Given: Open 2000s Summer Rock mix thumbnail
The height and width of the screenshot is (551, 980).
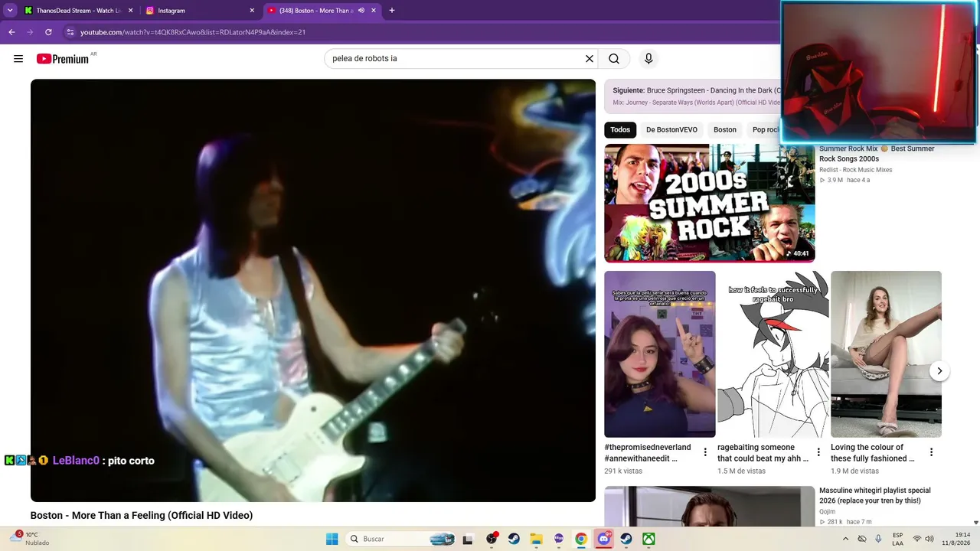Looking at the screenshot, I should (710, 203).
